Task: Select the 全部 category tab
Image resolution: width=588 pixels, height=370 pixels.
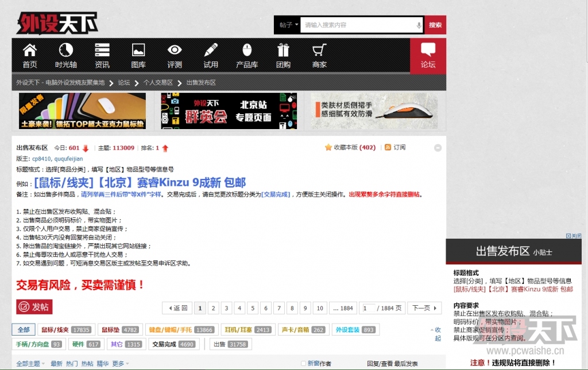Action: click(x=24, y=330)
